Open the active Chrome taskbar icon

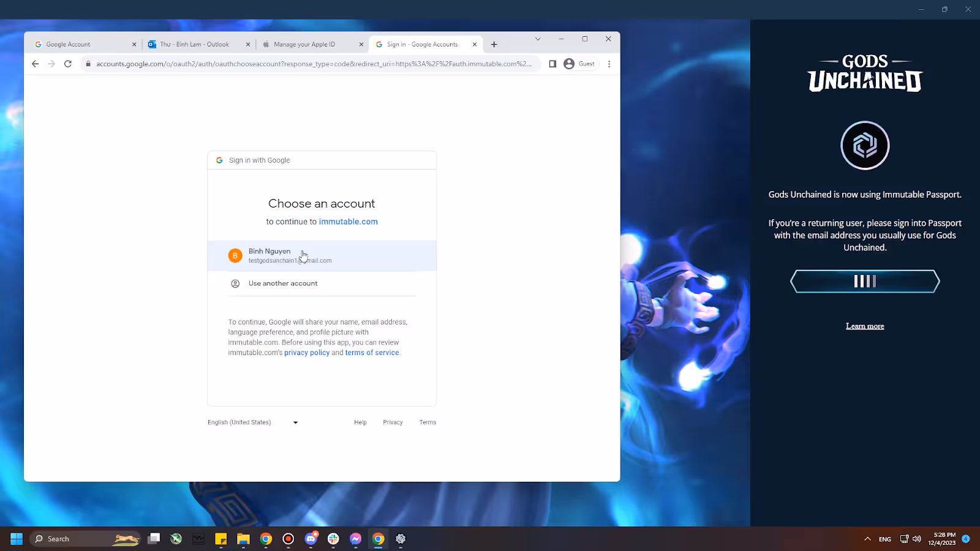coord(379,539)
